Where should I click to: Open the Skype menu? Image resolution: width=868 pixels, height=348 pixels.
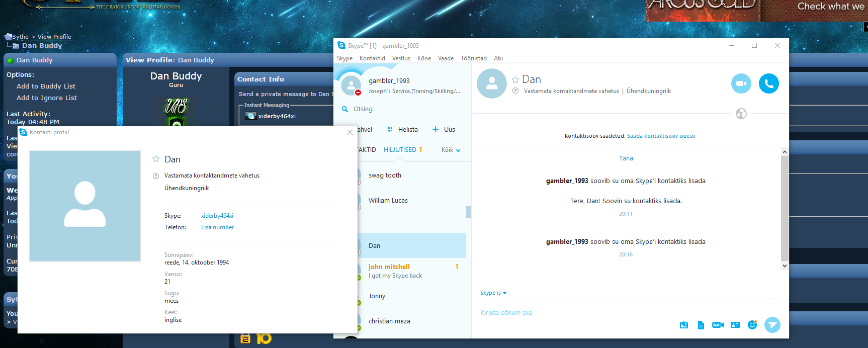pos(345,58)
